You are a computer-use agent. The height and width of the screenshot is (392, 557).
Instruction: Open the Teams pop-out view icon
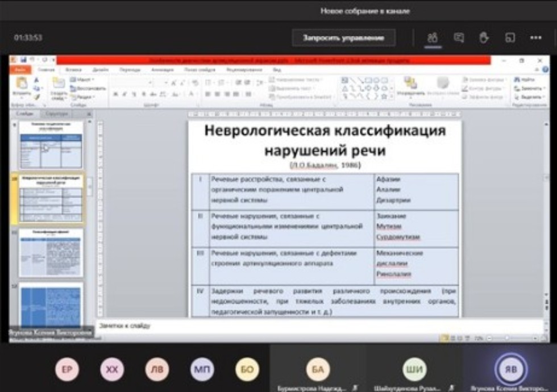pyautogui.click(x=510, y=38)
